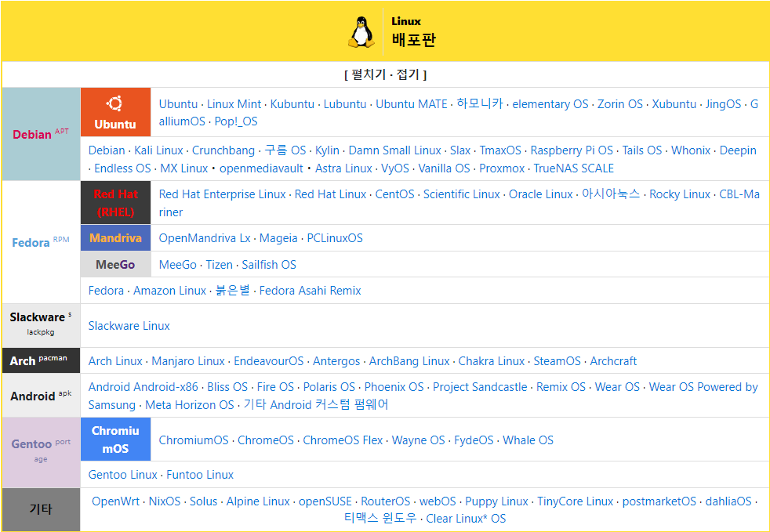
Task: Open the Tizen link
Action: pyautogui.click(x=219, y=265)
